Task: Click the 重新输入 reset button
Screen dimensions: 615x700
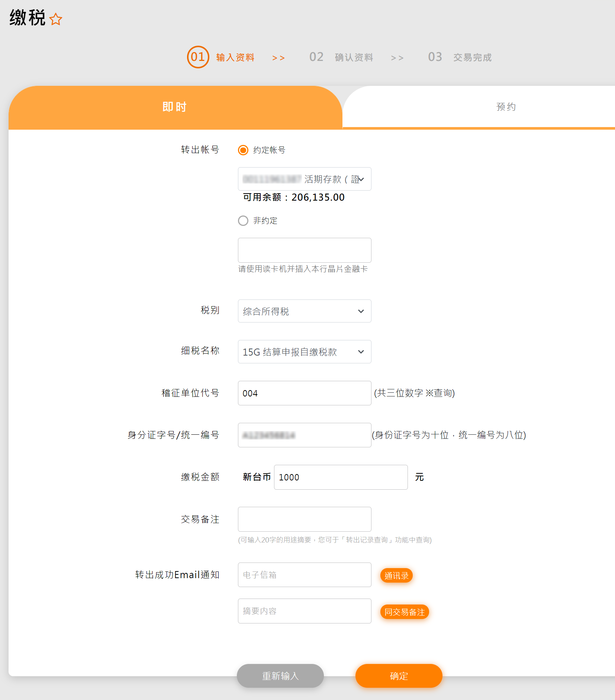Action: click(280, 676)
